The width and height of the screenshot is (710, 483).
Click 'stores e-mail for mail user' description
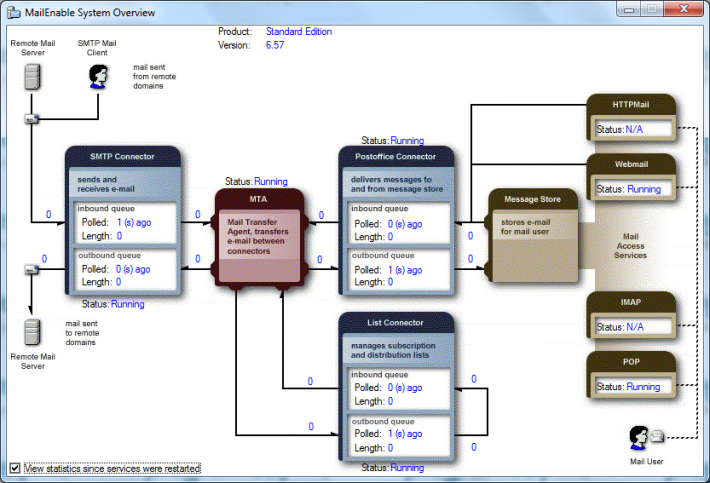[525, 227]
